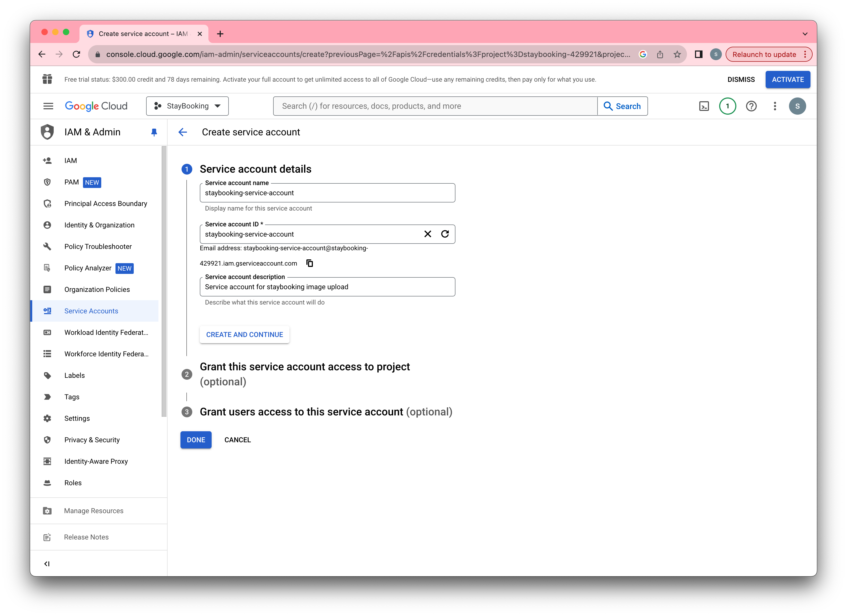This screenshot has width=847, height=616.
Task: Open the help question mark menu
Action: [751, 106]
